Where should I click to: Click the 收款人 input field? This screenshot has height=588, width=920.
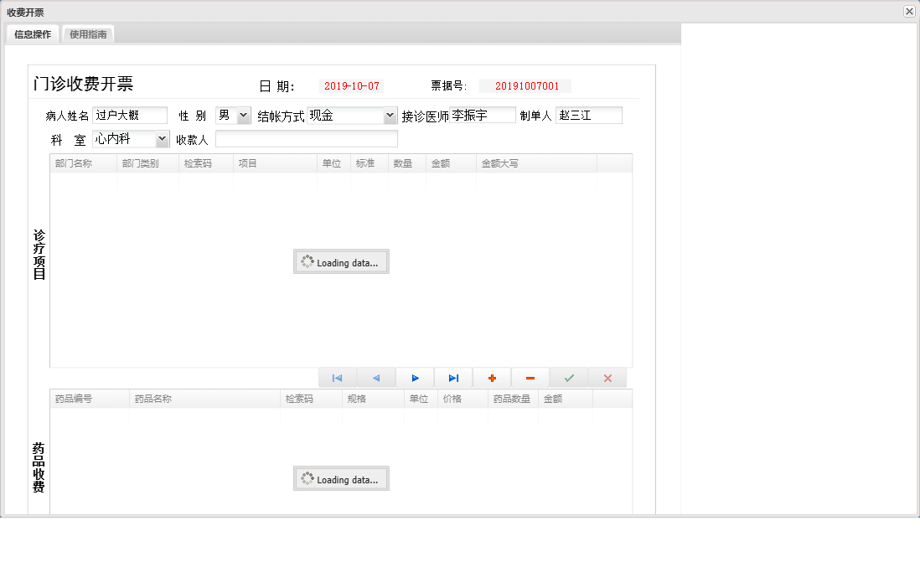click(x=306, y=139)
